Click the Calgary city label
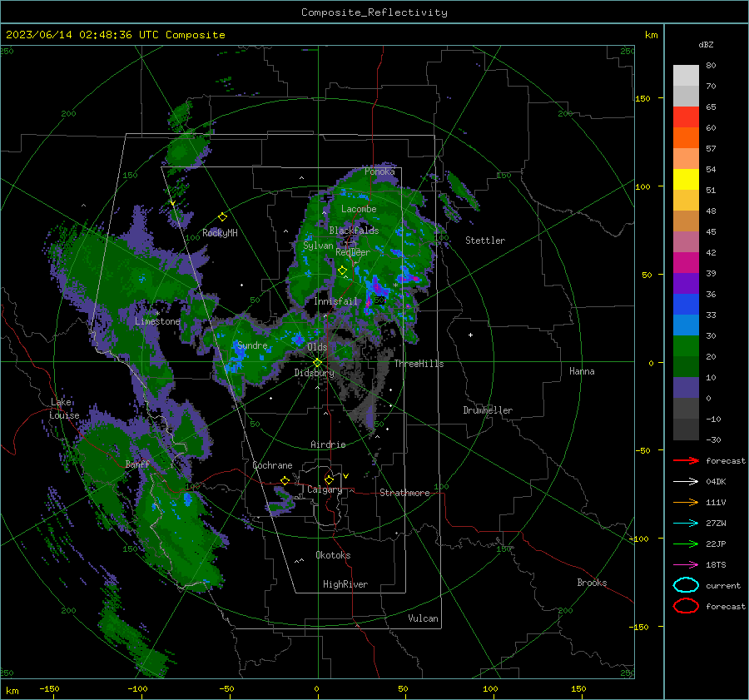Viewport: 749px width, 700px height. click(325, 489)
